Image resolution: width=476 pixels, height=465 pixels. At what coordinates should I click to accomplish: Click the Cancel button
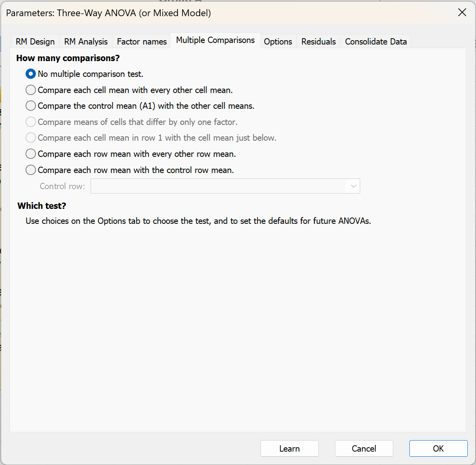[x=364, y=448]
